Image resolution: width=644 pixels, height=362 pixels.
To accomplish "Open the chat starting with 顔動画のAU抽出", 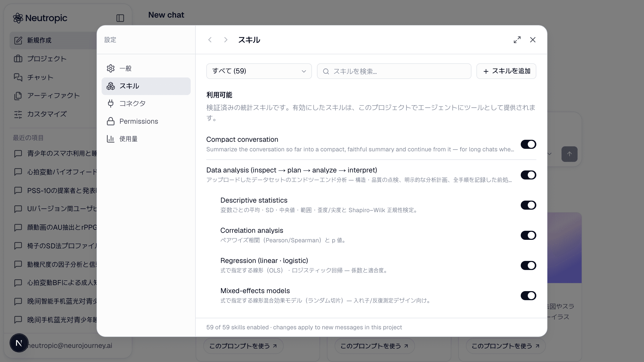I will tap(53, 227).
